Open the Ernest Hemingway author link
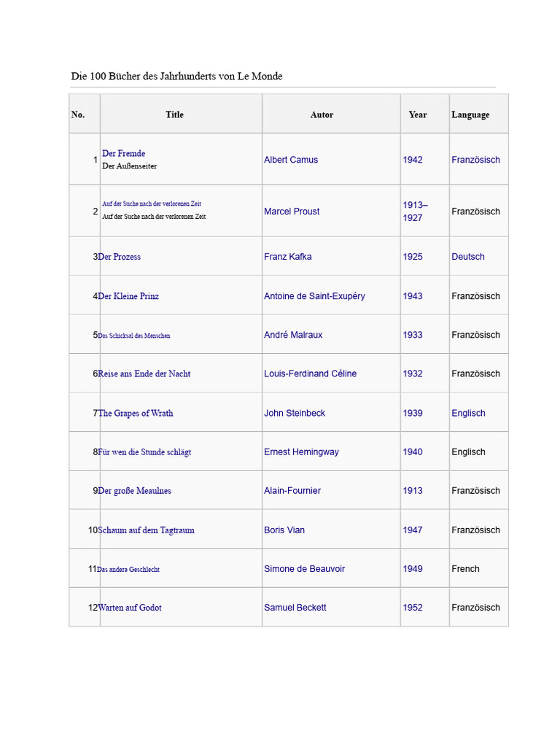The height and width of the screenshot is (747, 560). tap(301, 452)
